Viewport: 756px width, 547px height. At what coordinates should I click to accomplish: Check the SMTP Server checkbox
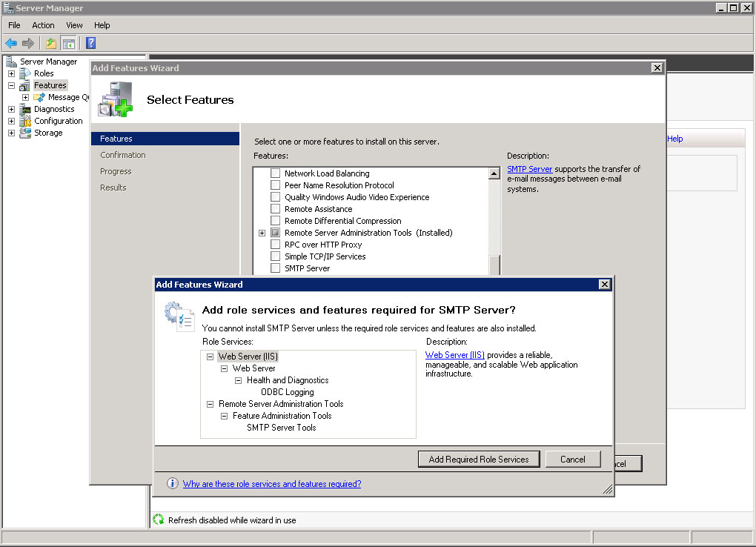point(275,268)
